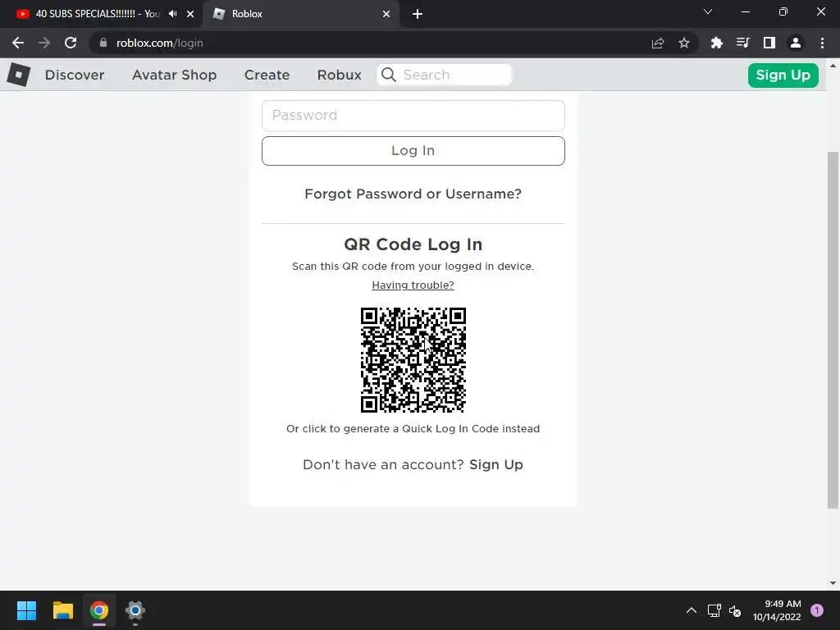The image size is (840, 630).
Task: Open the media control icon
Action: 742,43
